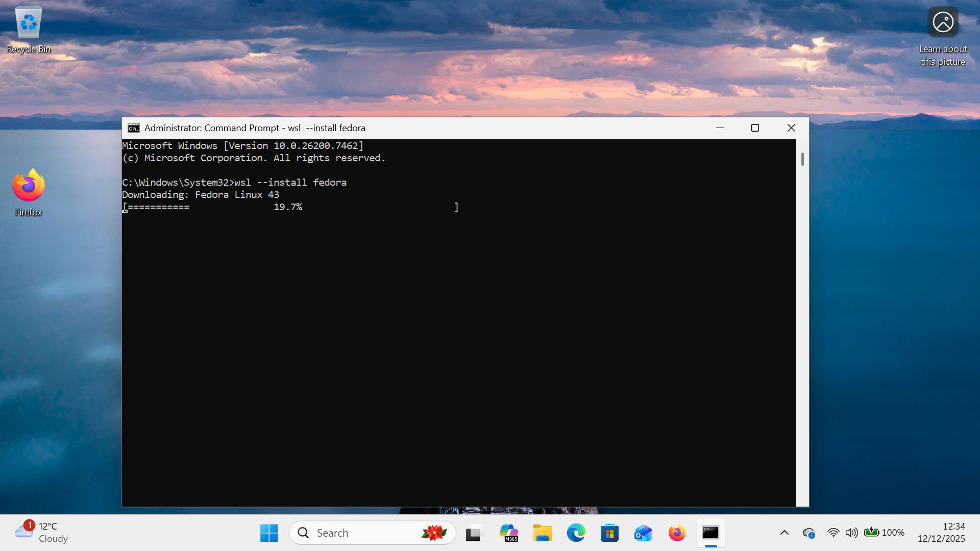This screenshot has width=980, height=551.
Task: Click the Command Prompt title bar icon
Action: (134, 128)
